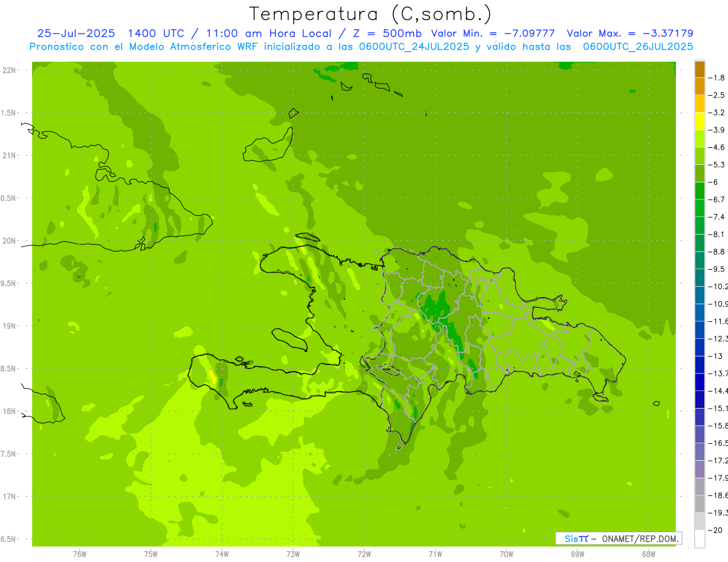The width and height of the screenshot is (728, 562).
Task: Click the '69W' longitude label
Action: [578, 554]
